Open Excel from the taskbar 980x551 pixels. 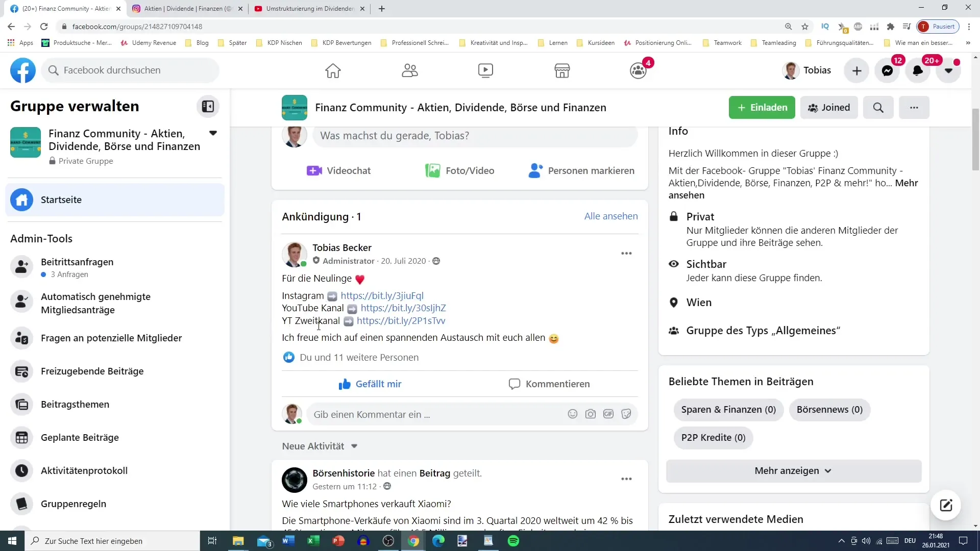click(x=313, y=541)
